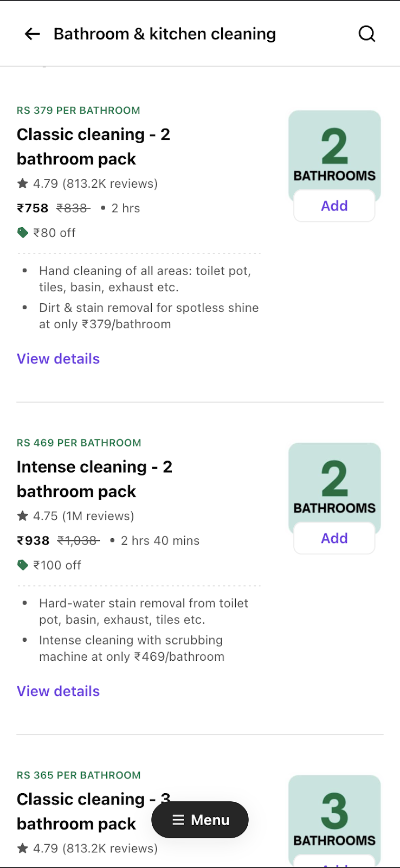The width and height of the screenshot is (400, 868).
Task: Click the star icon beside 4.79 rating under Classic 2 bathroom pack
Action: 23,183
